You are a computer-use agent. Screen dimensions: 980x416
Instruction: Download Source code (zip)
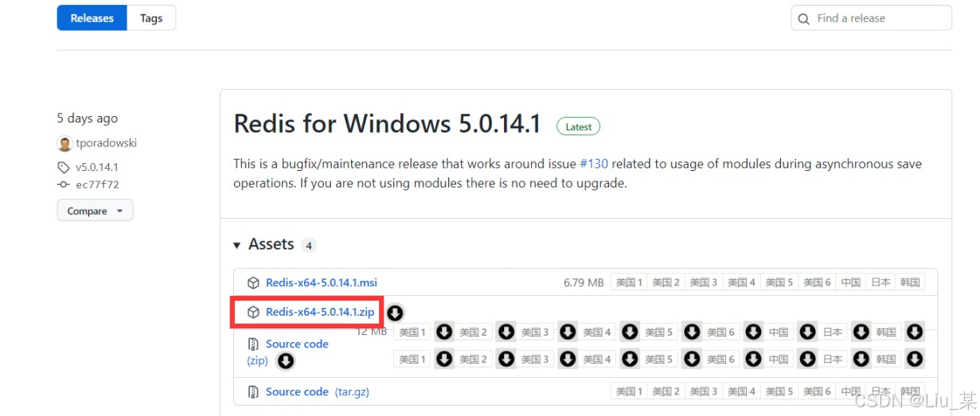(297, 344)
